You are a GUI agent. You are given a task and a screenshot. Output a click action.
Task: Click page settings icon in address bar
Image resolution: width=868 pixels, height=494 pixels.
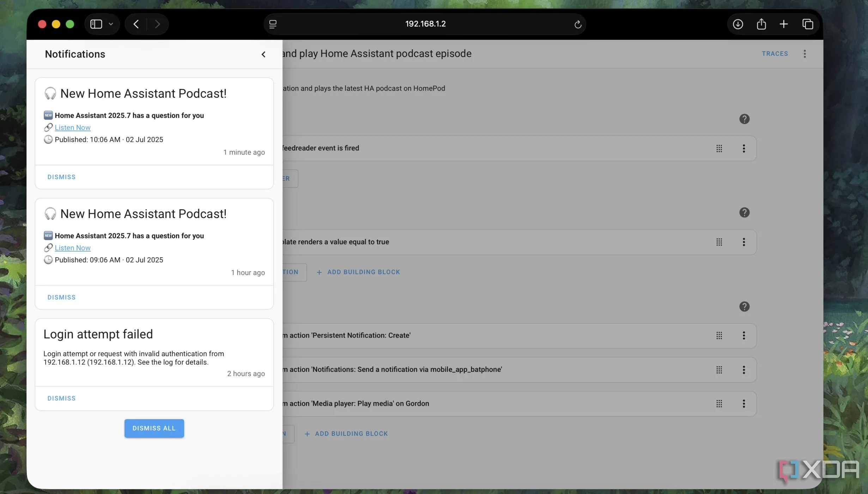click(273, 24)
